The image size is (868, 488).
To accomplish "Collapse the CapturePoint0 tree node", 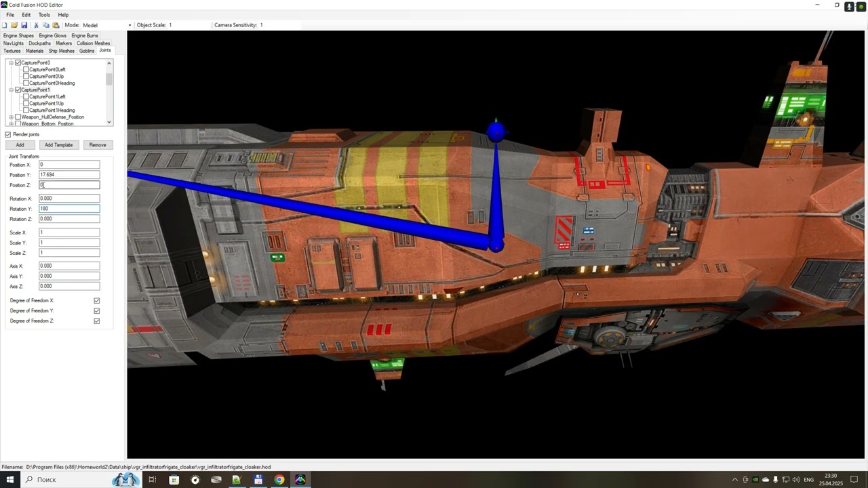I will coord(11,63).
